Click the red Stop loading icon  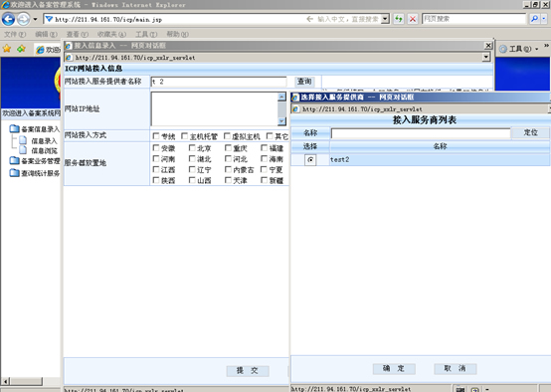point(413,19)
